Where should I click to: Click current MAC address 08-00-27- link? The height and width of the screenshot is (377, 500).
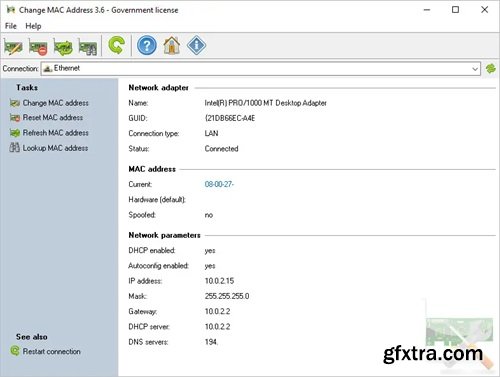coord(219,184)
